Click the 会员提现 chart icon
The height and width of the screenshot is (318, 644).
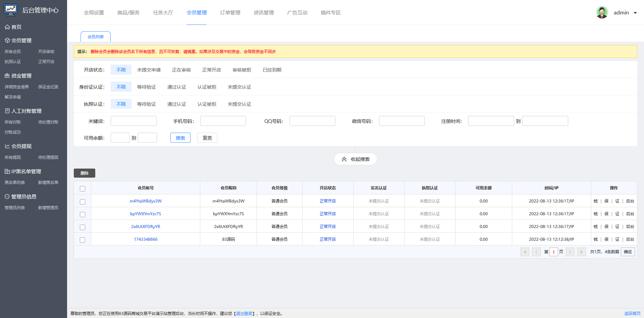[x=7, y=146]
